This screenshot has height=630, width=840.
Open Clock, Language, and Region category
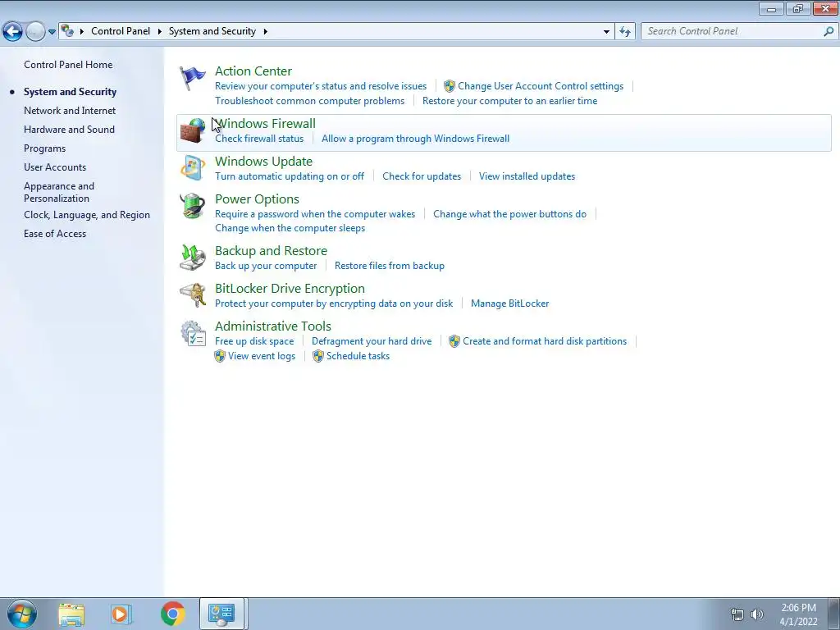coord(87,215)
